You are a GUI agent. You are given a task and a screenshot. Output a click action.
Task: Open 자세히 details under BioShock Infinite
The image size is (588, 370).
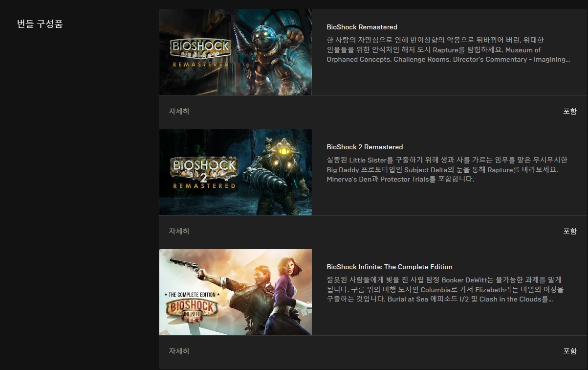[x=179, y=351]
